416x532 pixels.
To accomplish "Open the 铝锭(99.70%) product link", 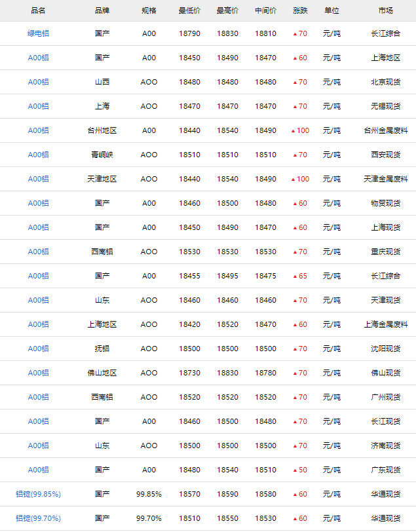I will point(38,518).
